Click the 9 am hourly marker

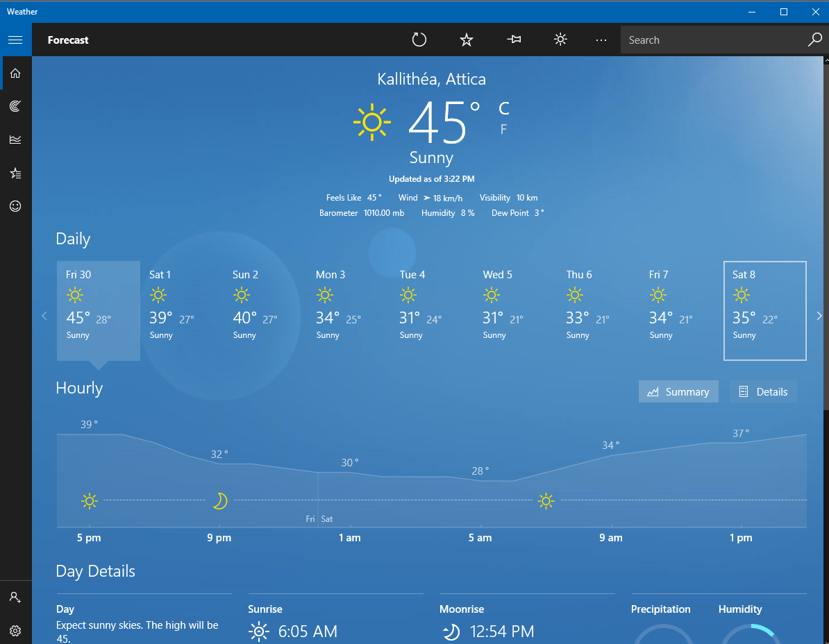[611, 538]
